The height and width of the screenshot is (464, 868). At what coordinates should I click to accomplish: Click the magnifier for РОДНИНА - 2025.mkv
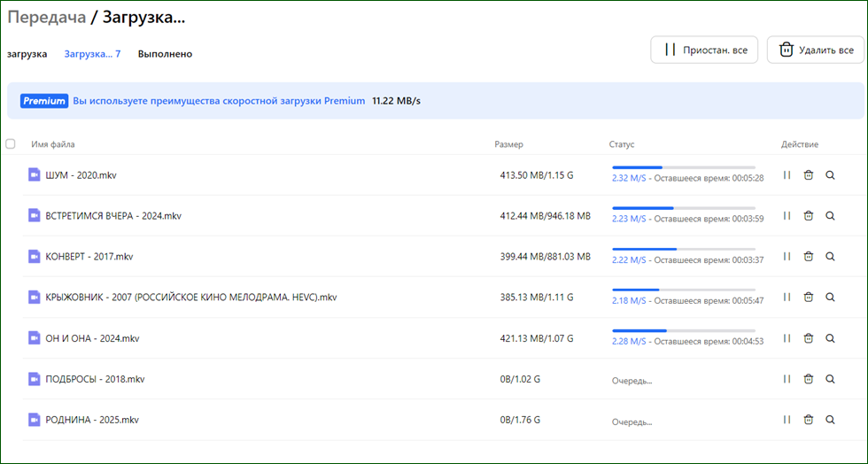point(830,420)
